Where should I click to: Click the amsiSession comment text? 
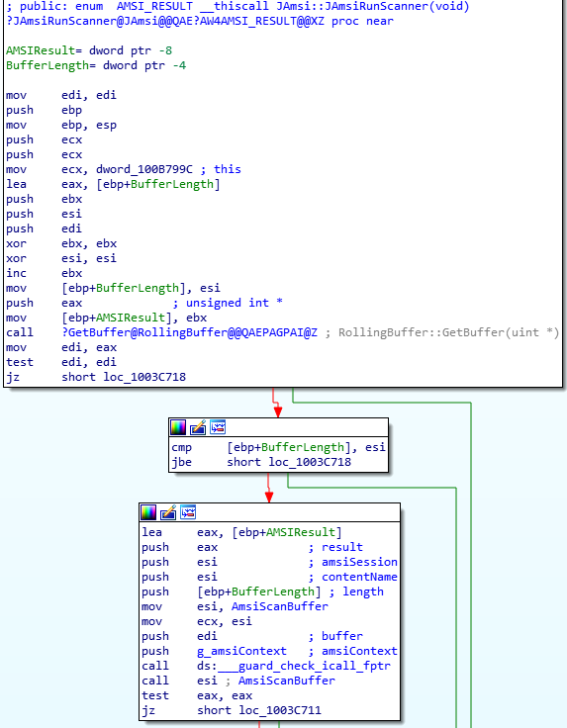359,562
